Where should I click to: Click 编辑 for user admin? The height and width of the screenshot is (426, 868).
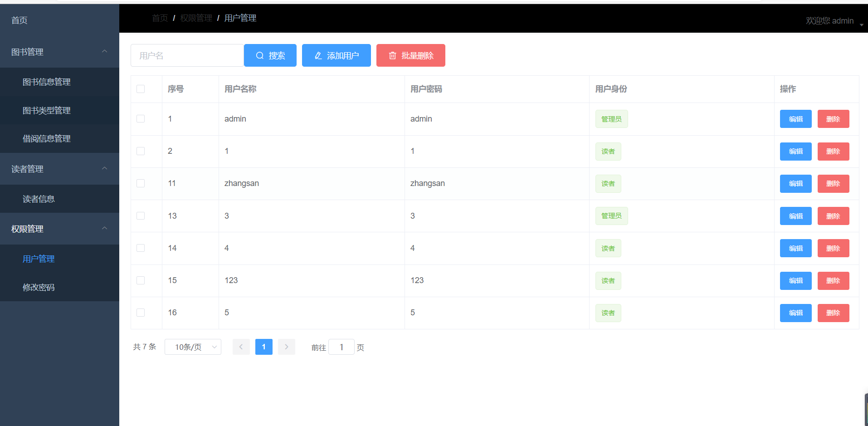pyautogui.click(x=796, y=119)
